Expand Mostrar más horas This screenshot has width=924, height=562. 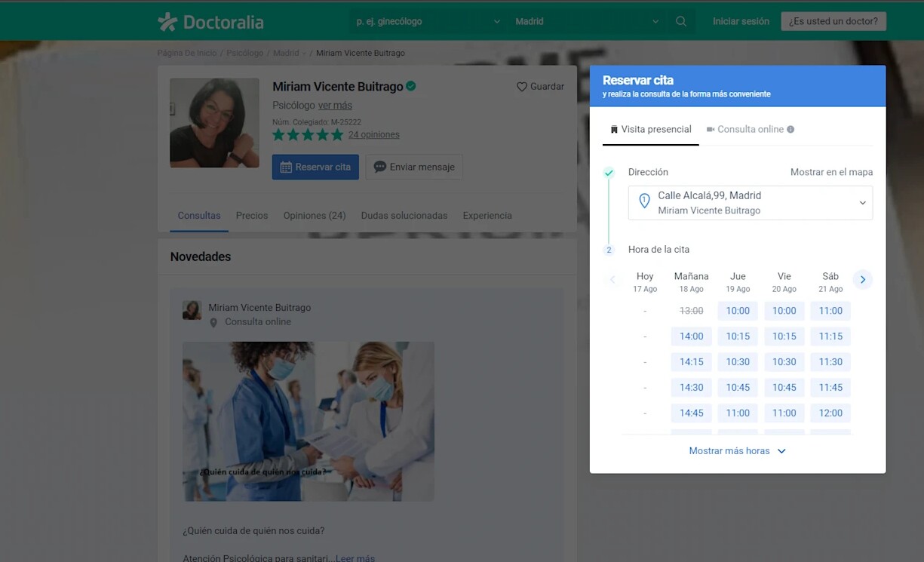[x=737, y=451]
